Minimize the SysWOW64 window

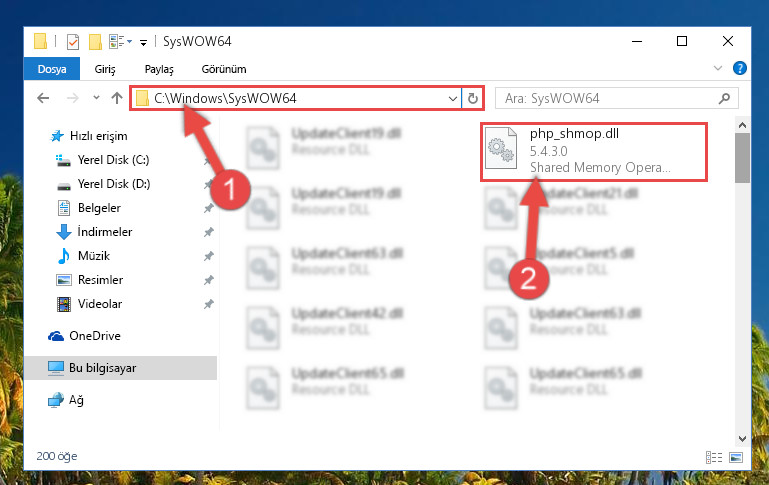pos(637,42)
